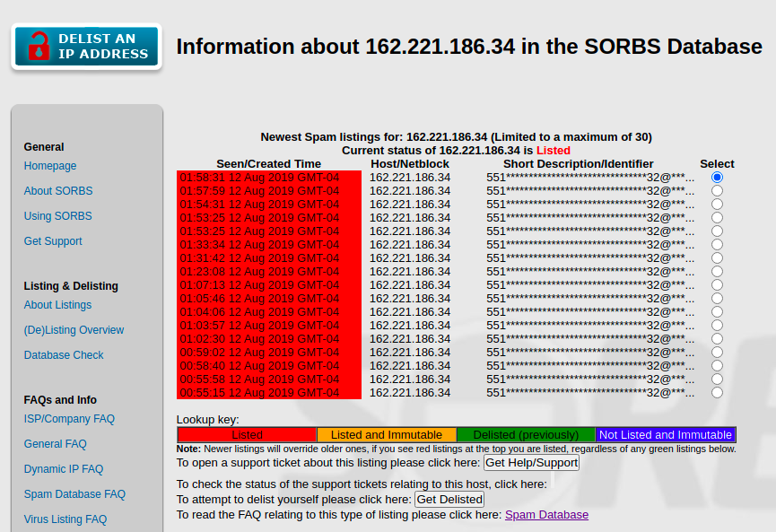The height and width of the screenshot is (532, 776).
Task: Open Spam Database FAQ sidebar link
Action: pos(74,494)
